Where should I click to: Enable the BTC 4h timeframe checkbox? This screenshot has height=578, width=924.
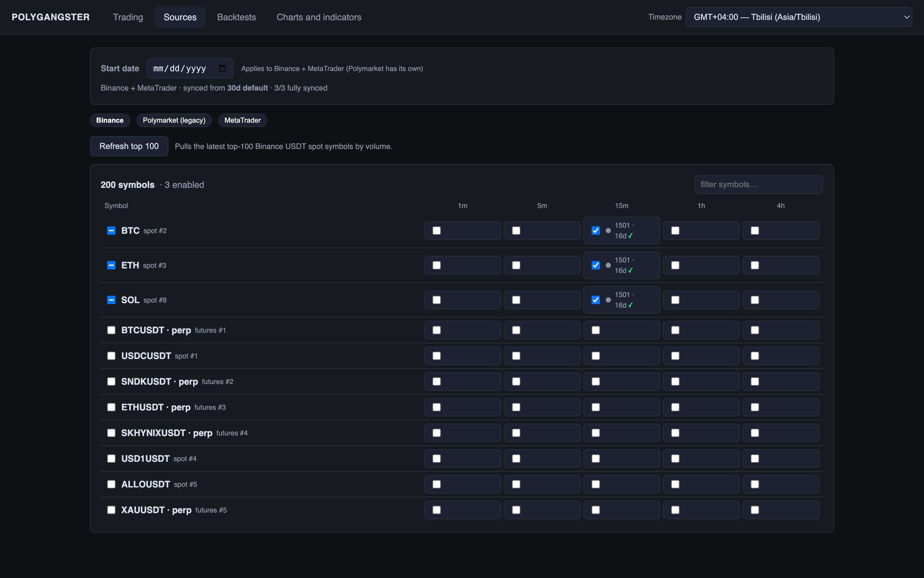[x=755, y=231]
